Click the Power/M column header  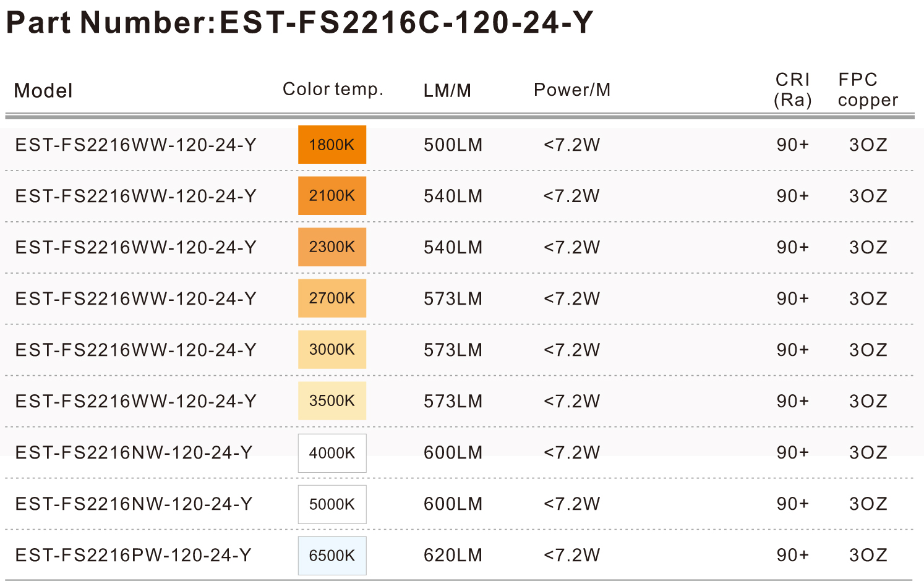tap(572, 90)
